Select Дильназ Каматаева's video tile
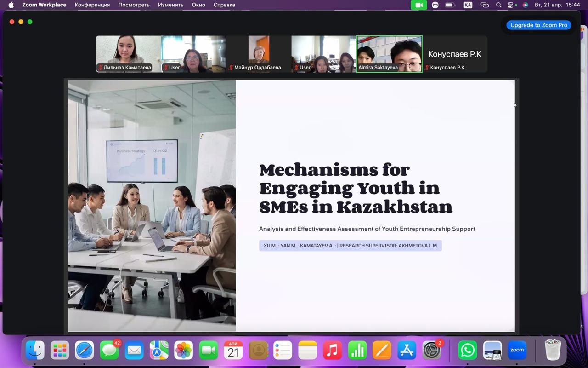 [x=128, y=54]
